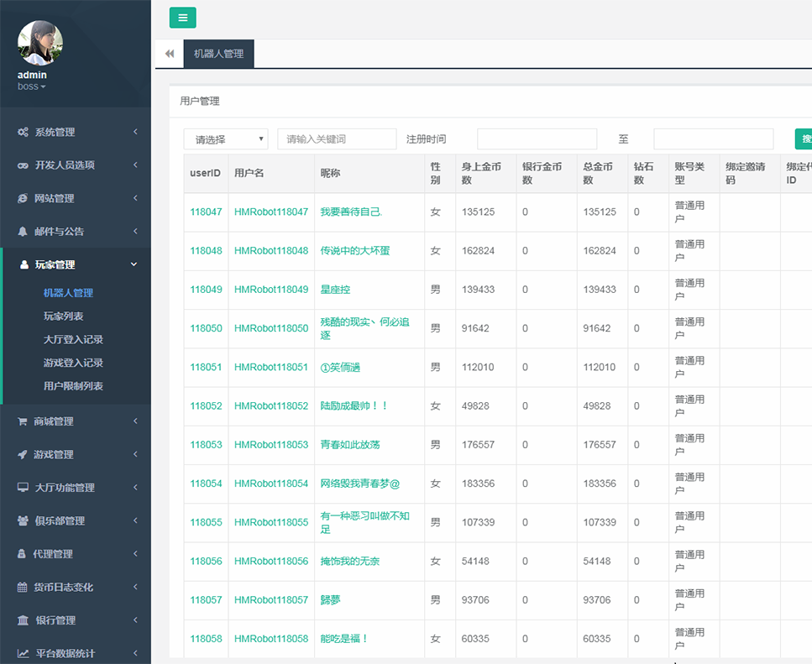Open the 请选择 search field dropdown
The height and width of the screenshot is (664, 812).
[225, 139]
